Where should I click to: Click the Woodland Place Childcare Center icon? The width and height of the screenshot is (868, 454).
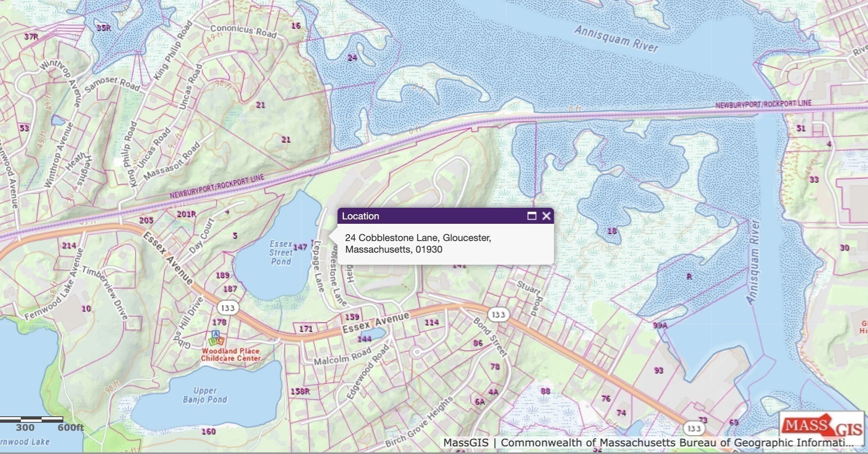(216, 339)
